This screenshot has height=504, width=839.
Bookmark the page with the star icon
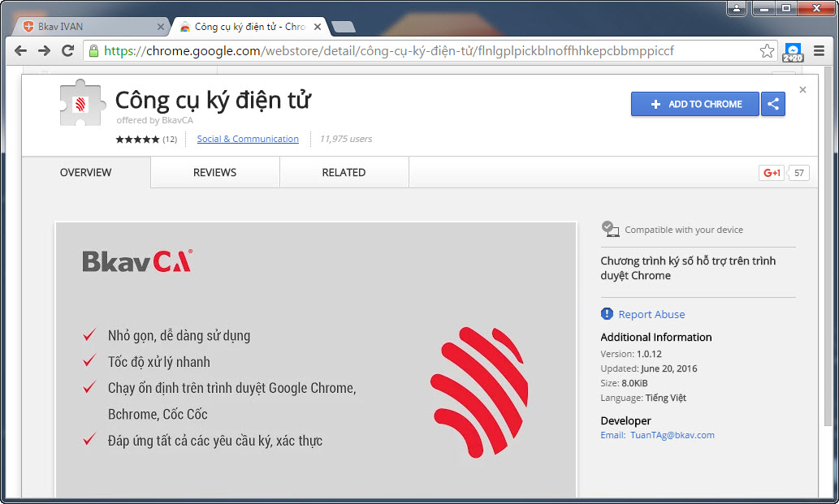(767, 51)
